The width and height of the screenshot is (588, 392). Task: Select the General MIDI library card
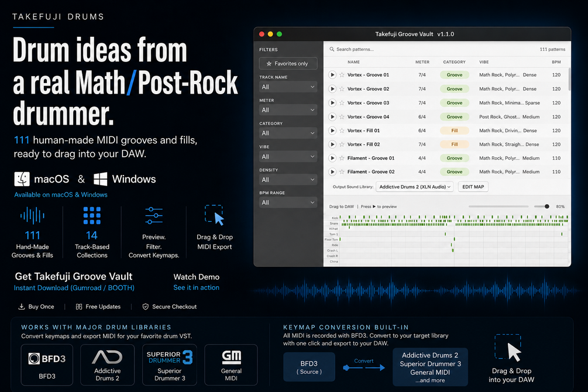click(231, 365)
